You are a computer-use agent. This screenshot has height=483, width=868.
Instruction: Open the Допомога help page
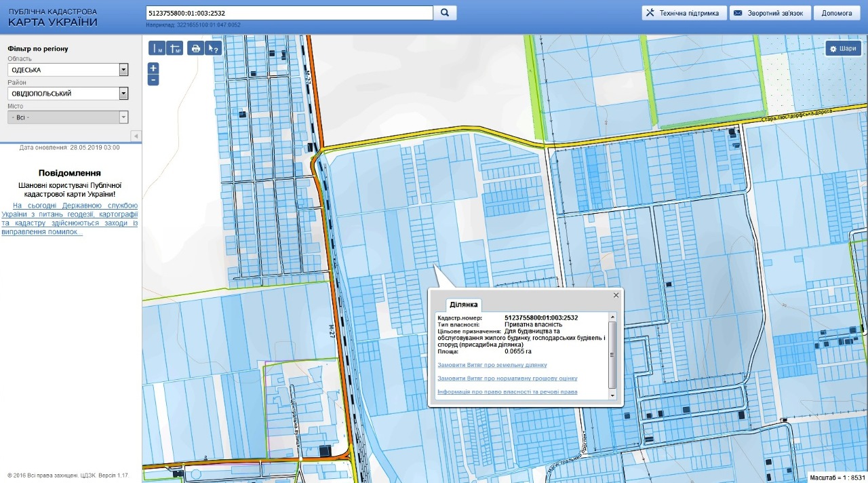pos(837,13)
